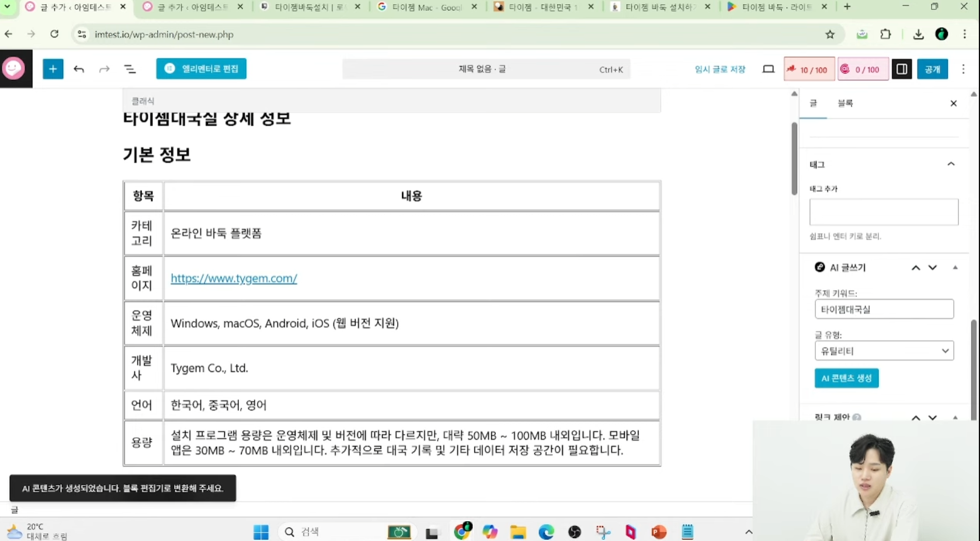Image resolution: width=980 pixels, height=541 pixels.
Task: Bookmark this page with the star icon
Action: [x=830, y=34]
